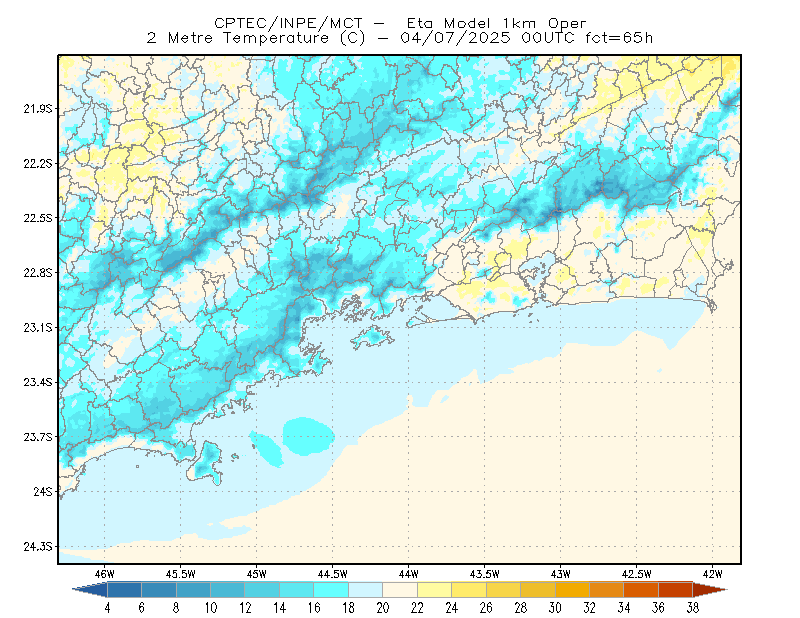This screenshot has height=618, width=800.
Task: Click the 44W longitude axis label
Action: pyautogui.click(x=408, y=574)
